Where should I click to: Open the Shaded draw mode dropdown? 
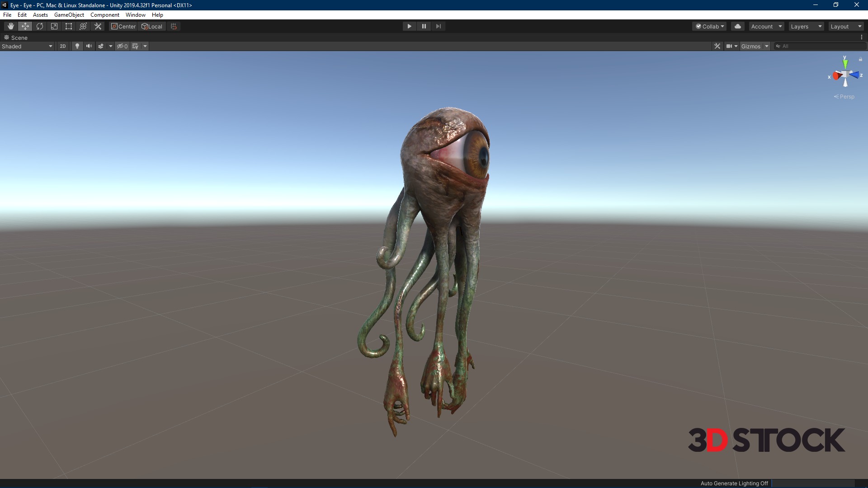click(27, 46)
